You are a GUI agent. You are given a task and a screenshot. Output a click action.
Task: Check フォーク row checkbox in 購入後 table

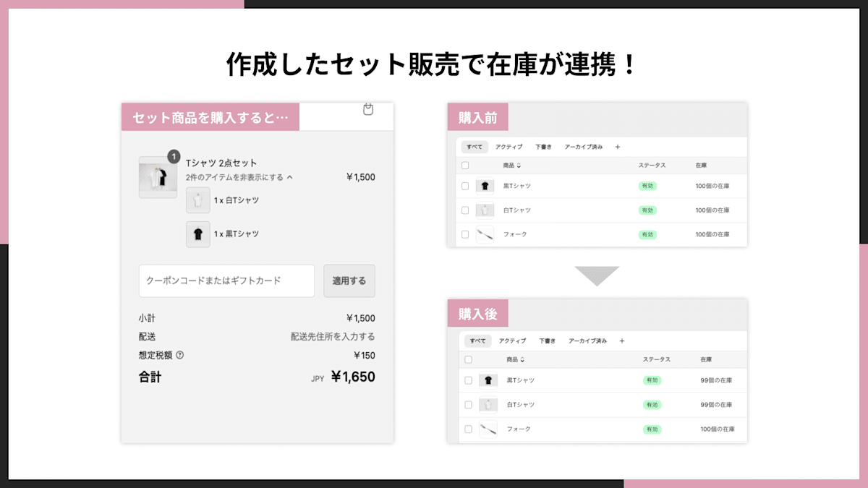tap(468, 429)
